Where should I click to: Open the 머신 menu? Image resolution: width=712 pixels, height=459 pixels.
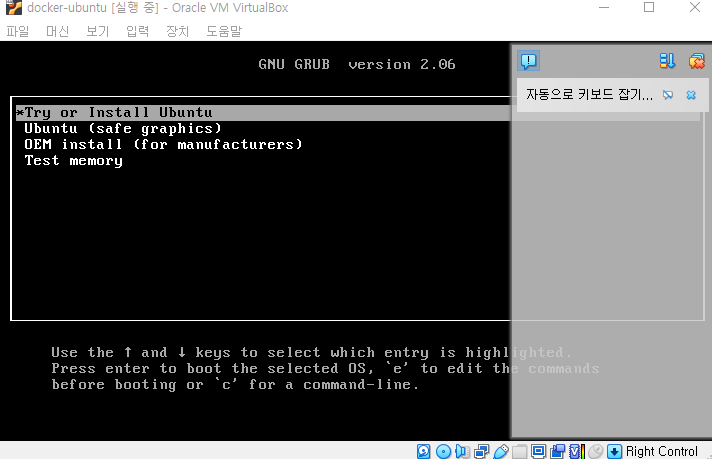(58, 31)
